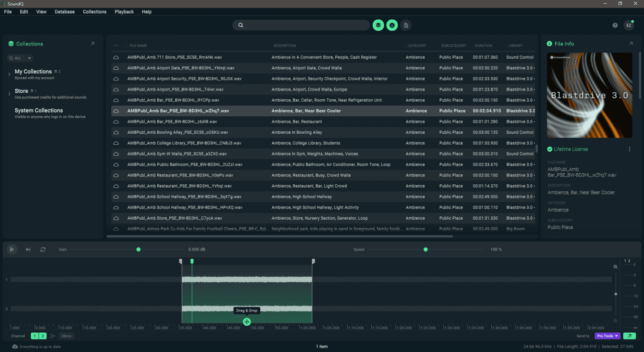The height and width of the screenshot is (352, 644).
Task: Click the waveform zoom in magnifier
Action: [615, 267]
